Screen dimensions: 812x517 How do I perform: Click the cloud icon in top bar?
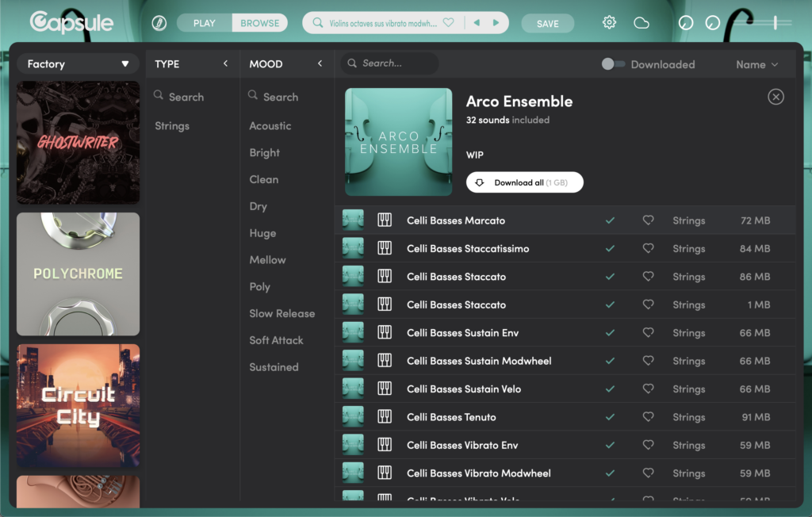[642, 23]
